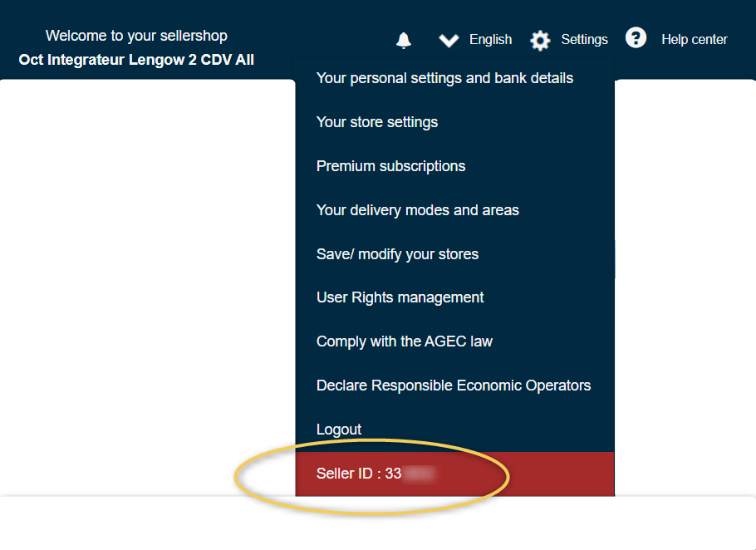Click the Welcome to your sellershop text
Viewport: 756px width, 550px height.
click(136, 36)
